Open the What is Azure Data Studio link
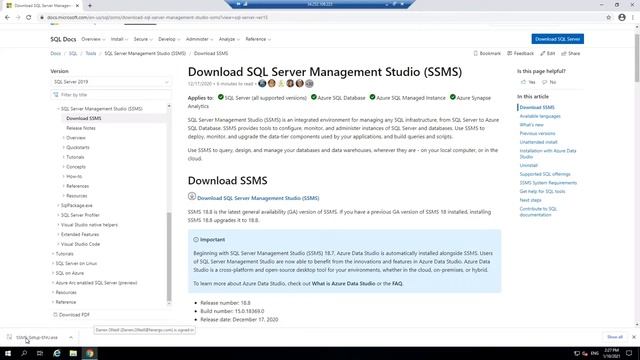Image resolution: width=640 pixels, height=360 pixels. (343, 283)
